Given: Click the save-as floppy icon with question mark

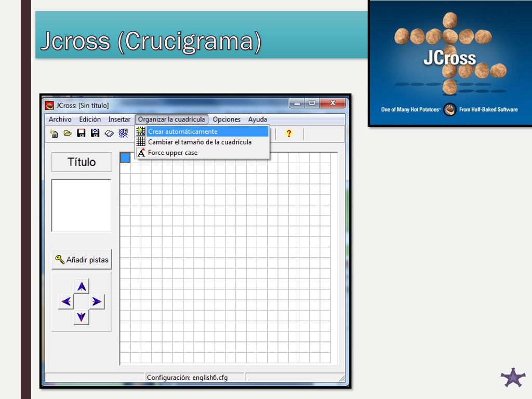Looking at the screenshot, I should coord(95,133).
